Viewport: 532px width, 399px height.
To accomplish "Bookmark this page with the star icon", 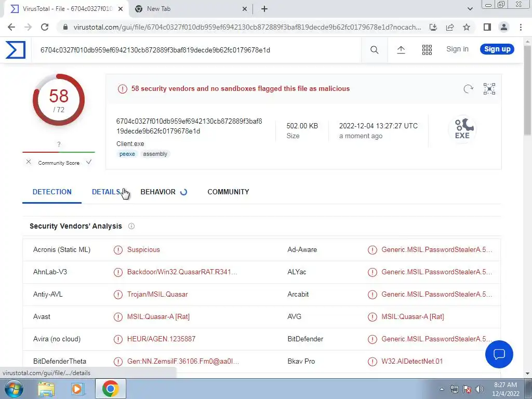I will tap(467, 27).
